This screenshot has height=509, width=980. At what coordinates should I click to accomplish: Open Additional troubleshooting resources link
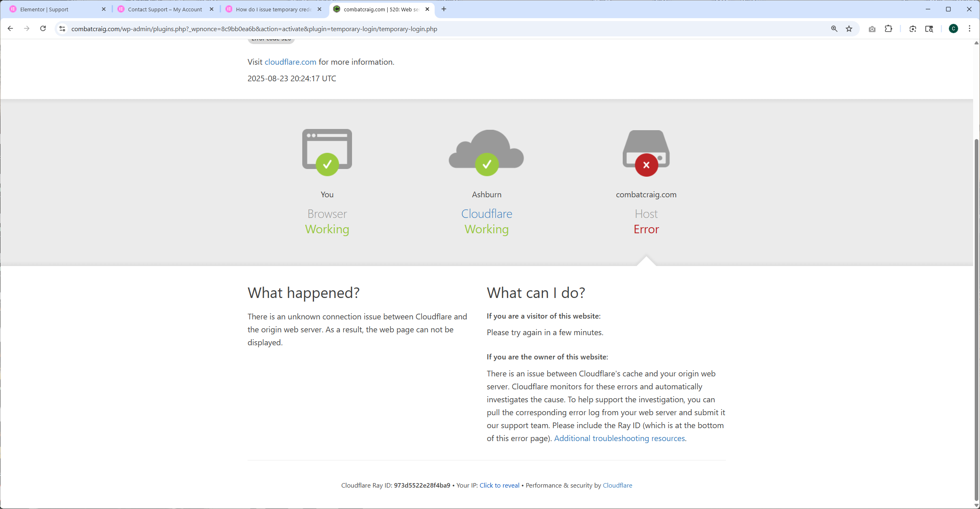coord(619,438)
